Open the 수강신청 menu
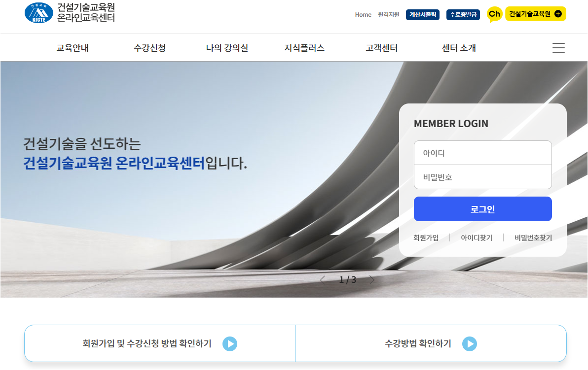 (x=150, y=48)
